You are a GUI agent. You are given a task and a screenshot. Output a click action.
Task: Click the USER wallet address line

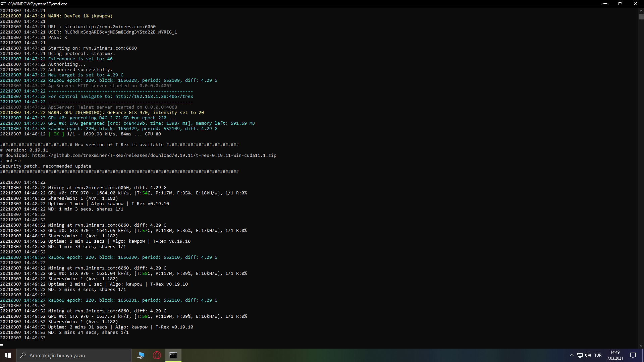click(89, 32)
